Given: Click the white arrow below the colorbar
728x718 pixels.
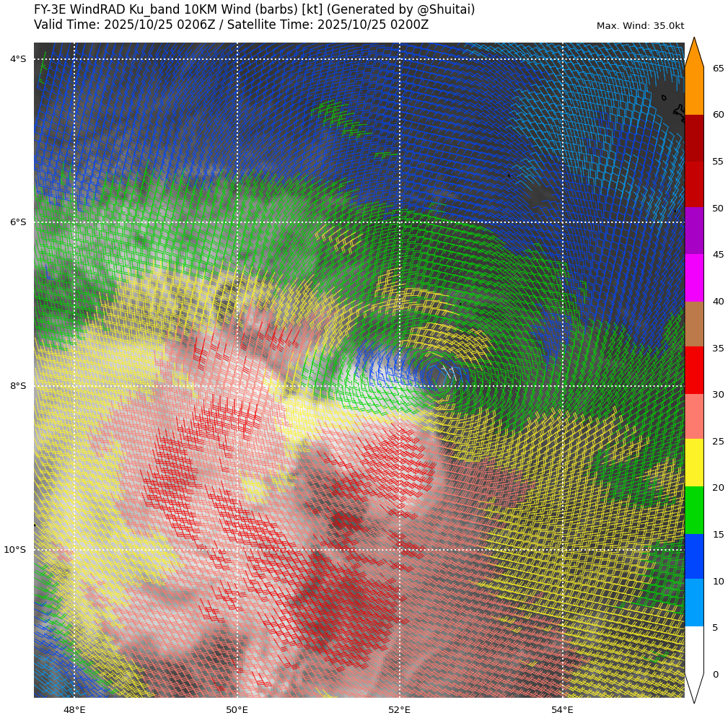Looking at the screenshot, I should click(x=694, y=687).
